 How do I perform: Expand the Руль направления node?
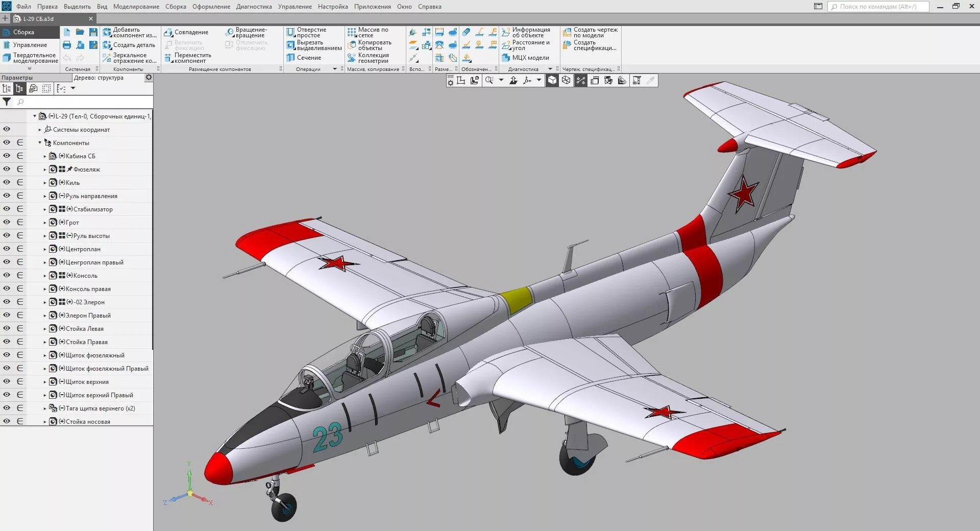tap(45, 196)
